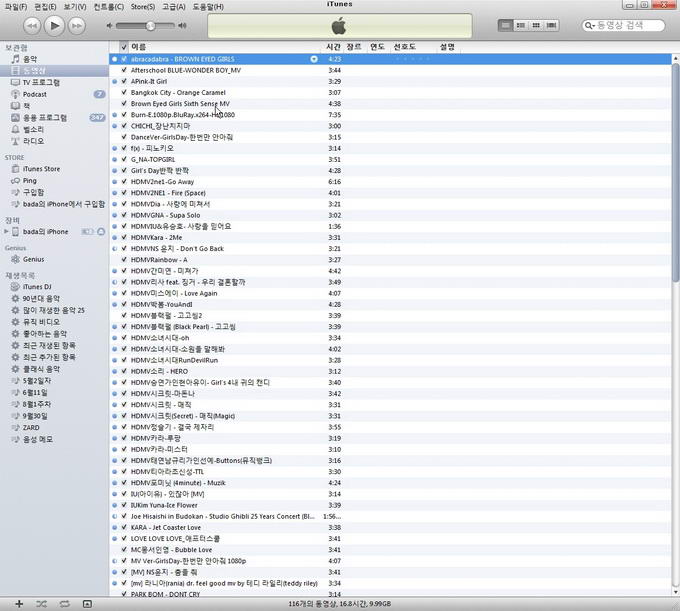Sort by 이름 name column header
The height and width of the screenshot is (611, 680).
point(226,47)
